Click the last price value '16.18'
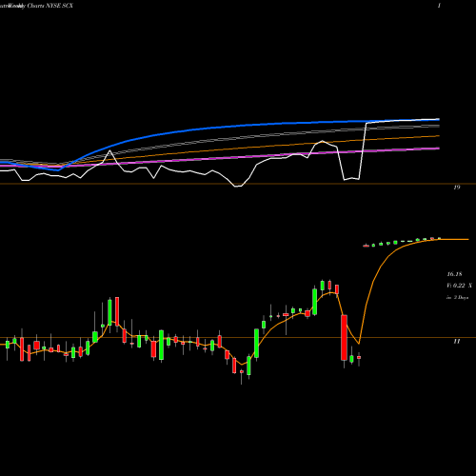The image size is (476, 476). tap(454, 274)
